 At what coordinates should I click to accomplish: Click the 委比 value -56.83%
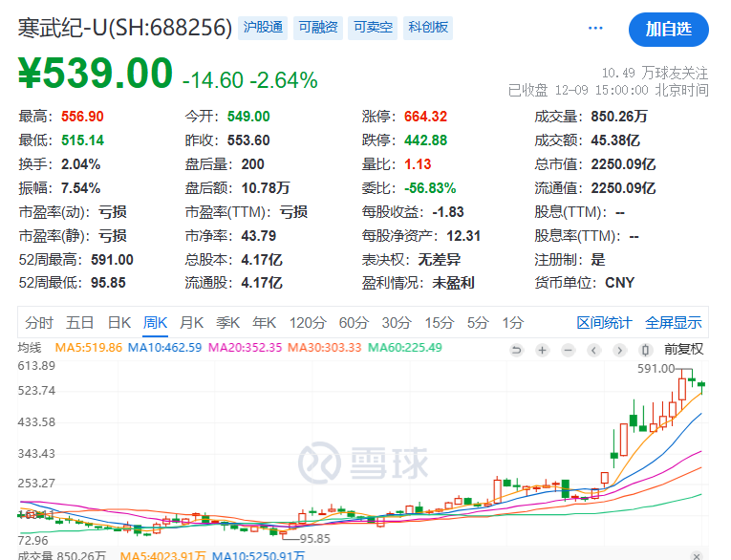[x=430, y=188]
